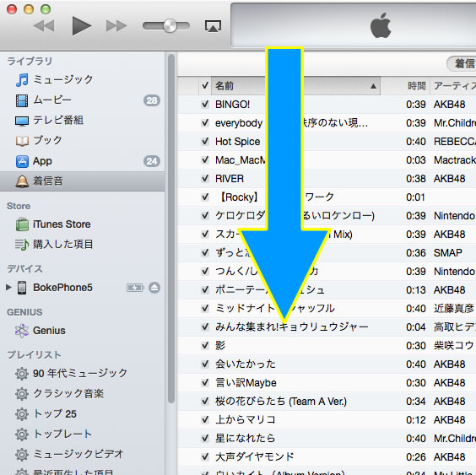Expand BokePhone5 disclosure triangle
This screenshot has width=476, height=475.
point(8,287)
